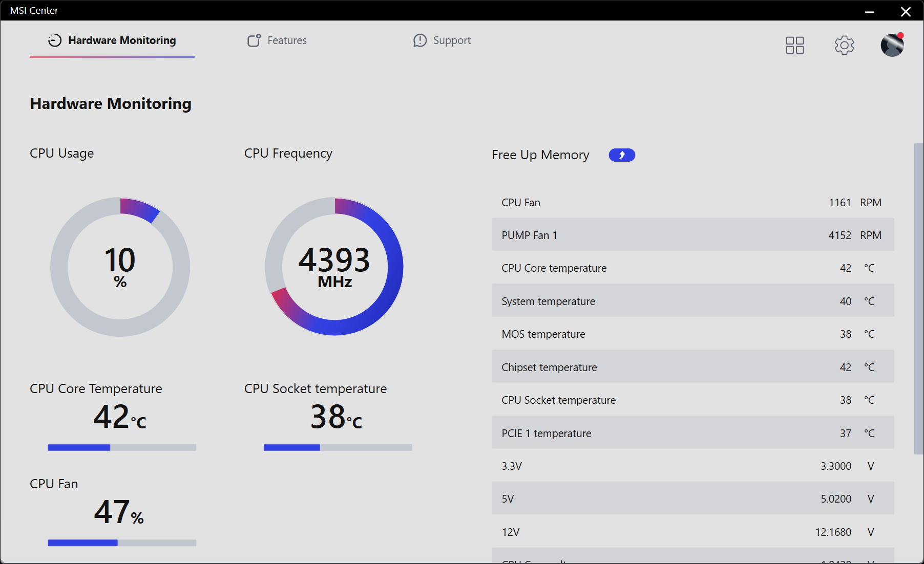Click the vertical scrollbar of the sensor list
The height and width of the screenshot is (564, 924).
(919, 299)
